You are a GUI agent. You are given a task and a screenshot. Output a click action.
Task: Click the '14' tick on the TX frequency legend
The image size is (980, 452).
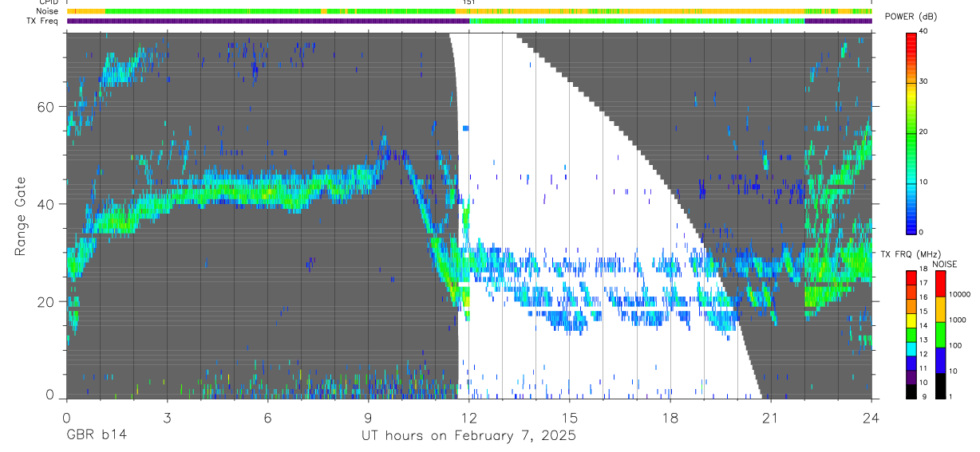tap(923, 326)
